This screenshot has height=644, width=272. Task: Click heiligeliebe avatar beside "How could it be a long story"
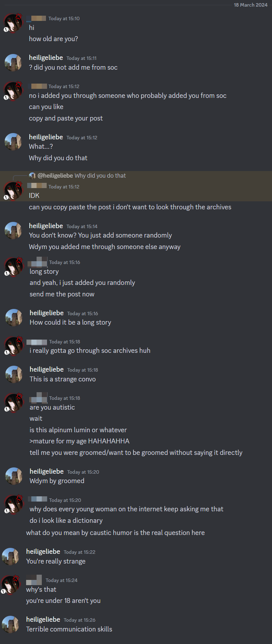coord(14,318)
